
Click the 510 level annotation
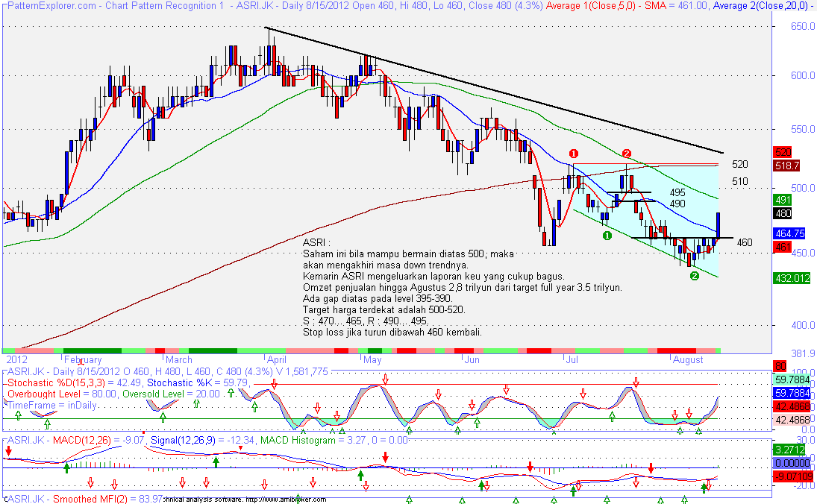point(740,181)
